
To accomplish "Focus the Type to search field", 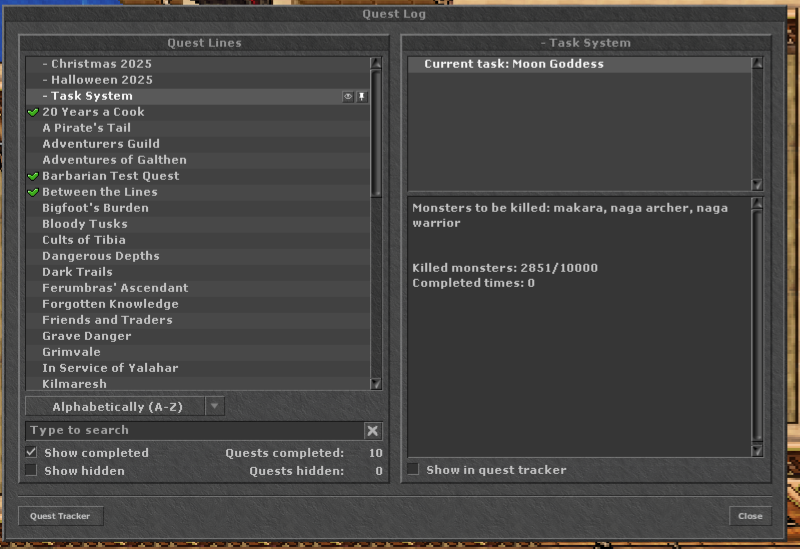I will pyautogui.click(x=195, y=431).
